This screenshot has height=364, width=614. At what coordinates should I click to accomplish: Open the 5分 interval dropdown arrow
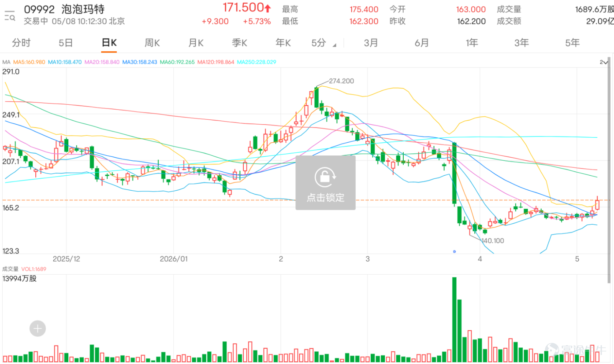pos(334,45)
